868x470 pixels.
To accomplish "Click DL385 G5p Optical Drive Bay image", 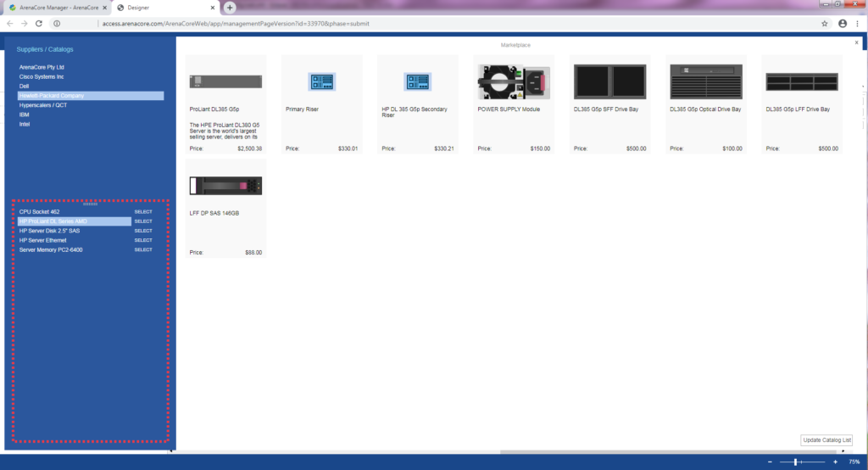I will pos(706,81).
